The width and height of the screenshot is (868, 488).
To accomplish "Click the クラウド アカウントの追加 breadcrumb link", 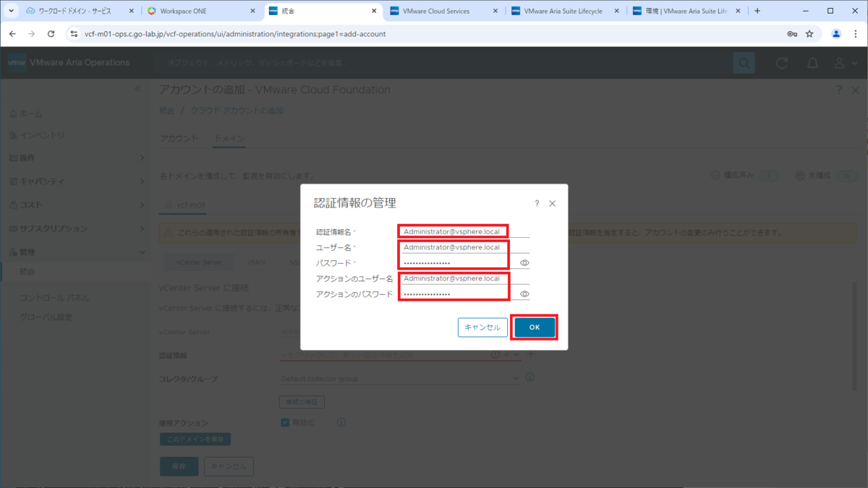I will tap(237, 111).
